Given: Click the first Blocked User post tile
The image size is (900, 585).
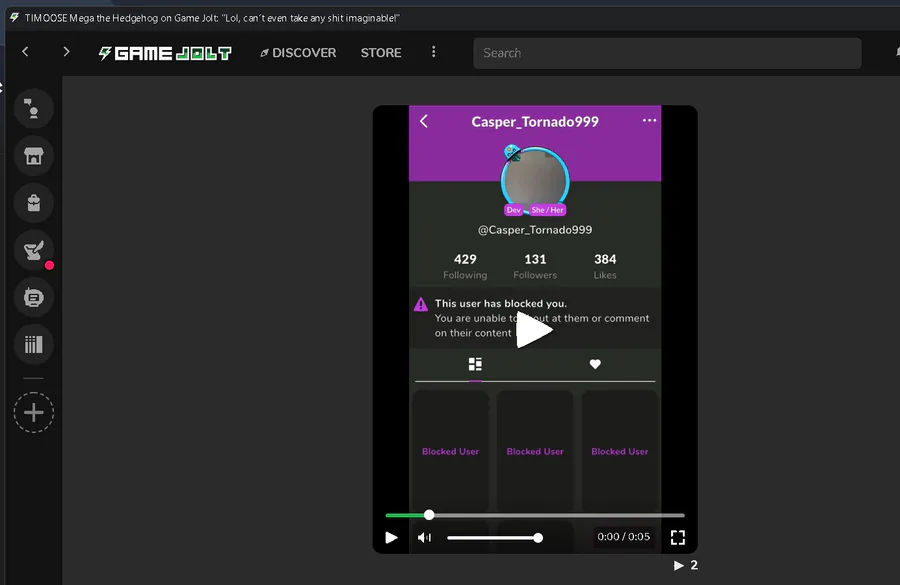Looking at the screenshot, I should click(x=451, y=451).
